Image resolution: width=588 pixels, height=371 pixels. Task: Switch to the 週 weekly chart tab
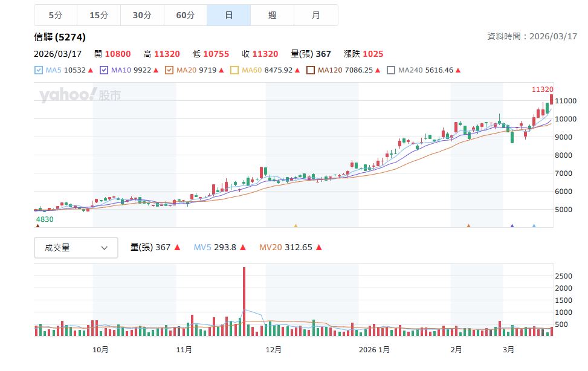272,15
